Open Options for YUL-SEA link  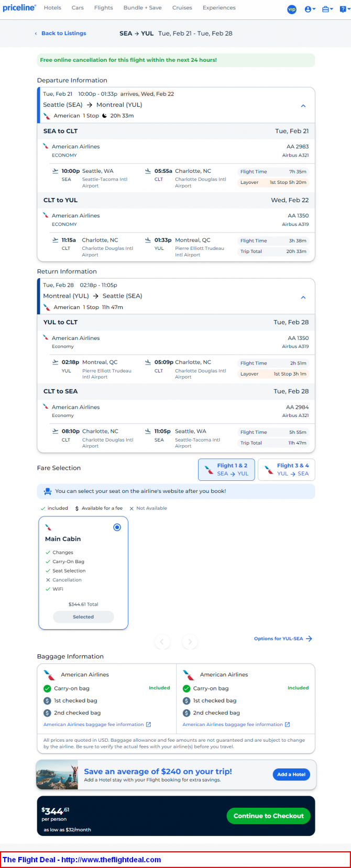(x=283, y=639)
